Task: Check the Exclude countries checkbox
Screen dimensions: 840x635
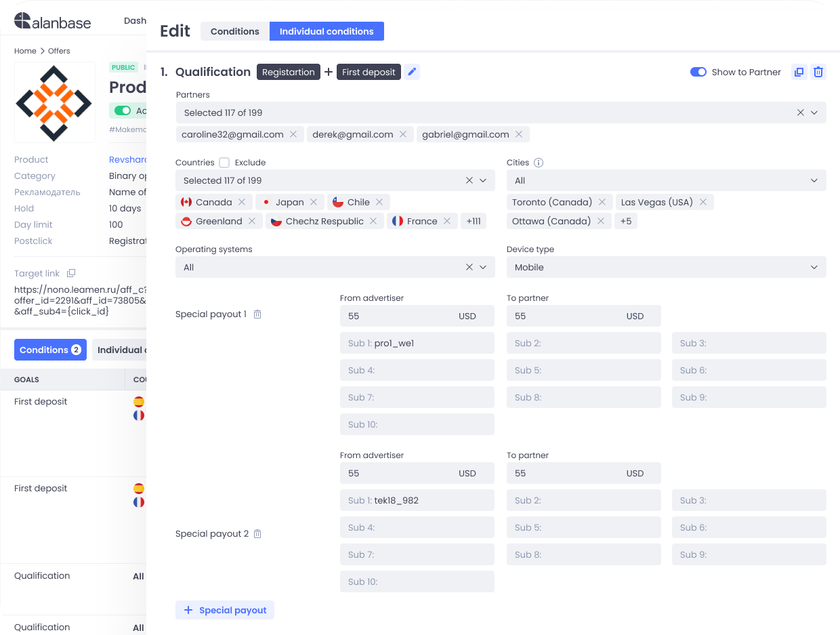Action: [224, 163]
